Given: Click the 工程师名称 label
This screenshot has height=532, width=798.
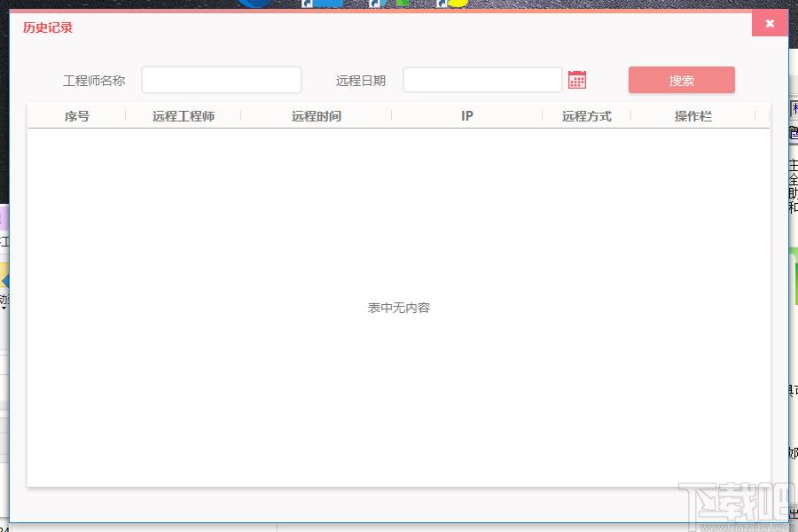Looking at the screenshot, I should (x=94, y=81).
